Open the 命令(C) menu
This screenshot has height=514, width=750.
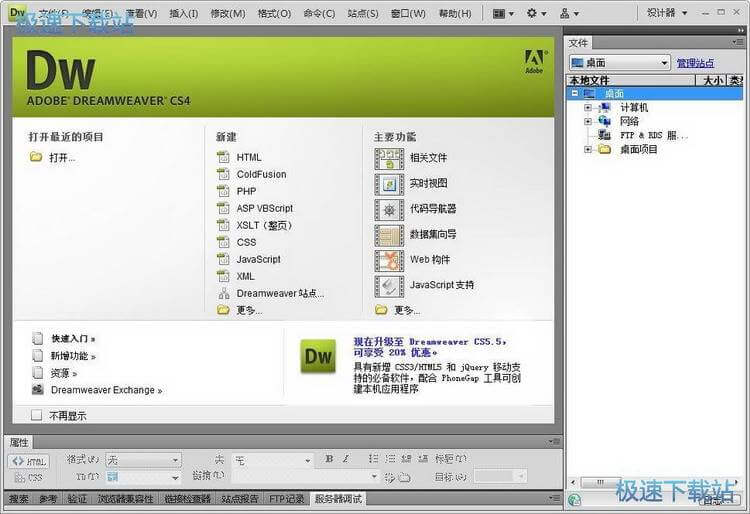pyautogui.click(x=319, y=13)
